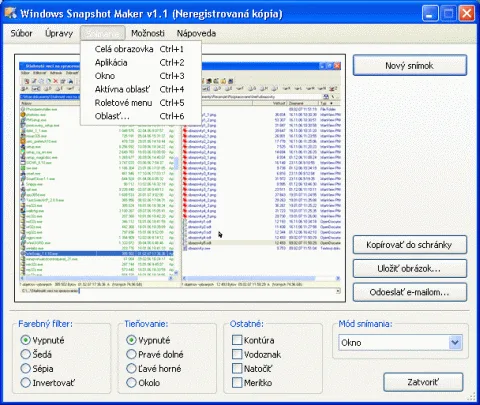The width and height of the screenshot is (480, 405).
Task: Close the Snapshot Maker window
Action: 467,14
